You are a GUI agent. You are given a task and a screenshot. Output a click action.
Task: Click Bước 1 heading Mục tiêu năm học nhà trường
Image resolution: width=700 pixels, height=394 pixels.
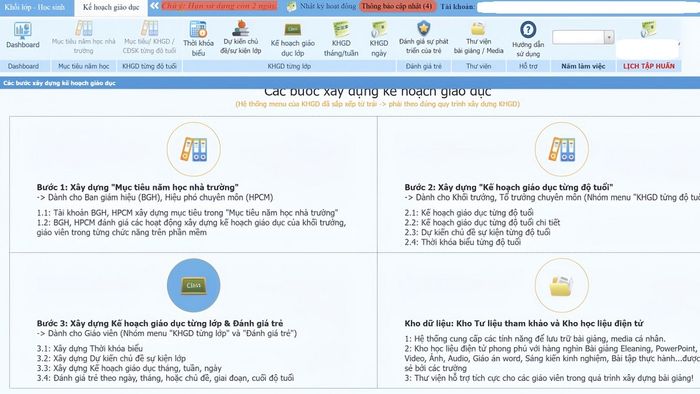click(138, 187)
